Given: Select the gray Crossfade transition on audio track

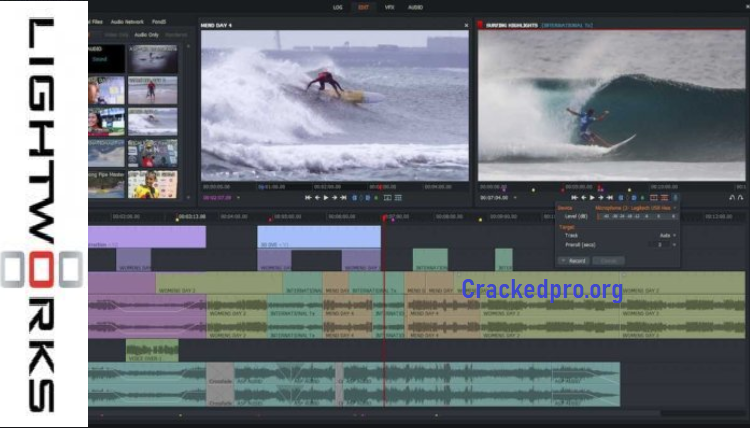Looking at the screenshot, I should (x=220, y=384).
